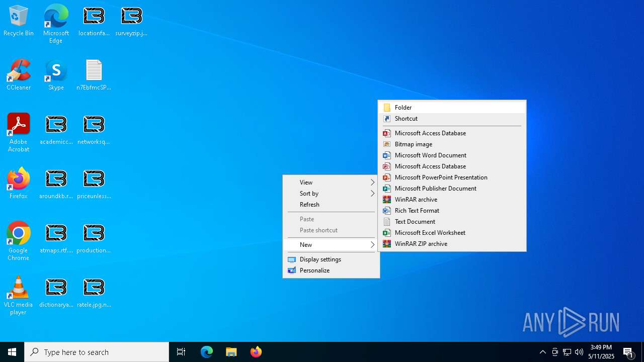The width and height of the screenshot is (644, 362).
Task: Select the Firefox desktop shortcut
Action: [19, 184]
